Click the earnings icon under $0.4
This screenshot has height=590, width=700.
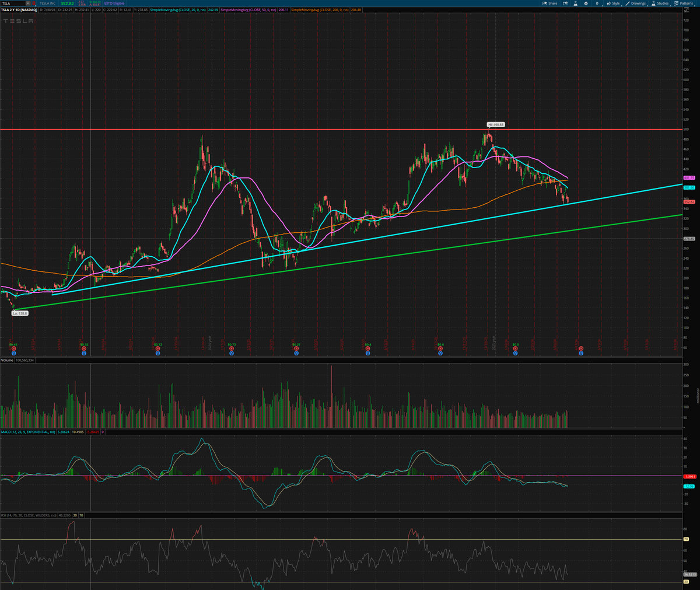click(367, 348)
